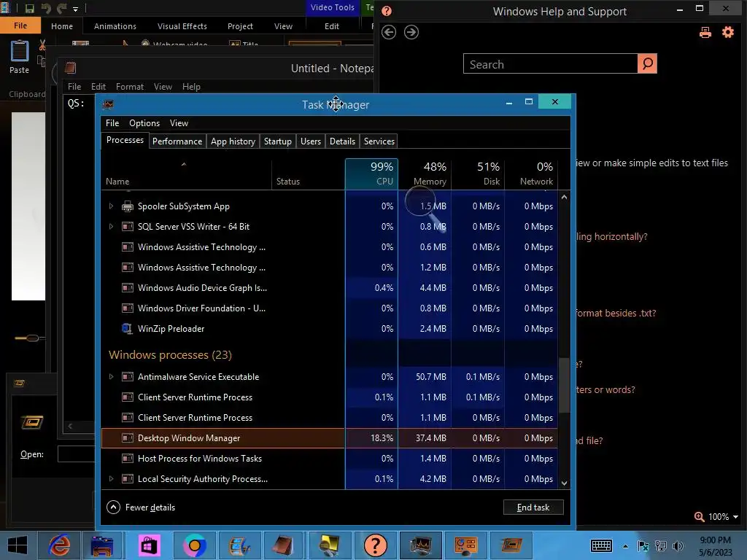Open the Notepad Format menu
747x560 pixels.
(x=130, y=87)
